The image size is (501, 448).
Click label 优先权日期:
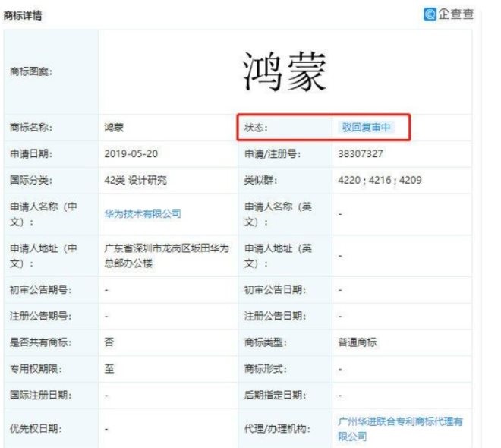[36, 428]
